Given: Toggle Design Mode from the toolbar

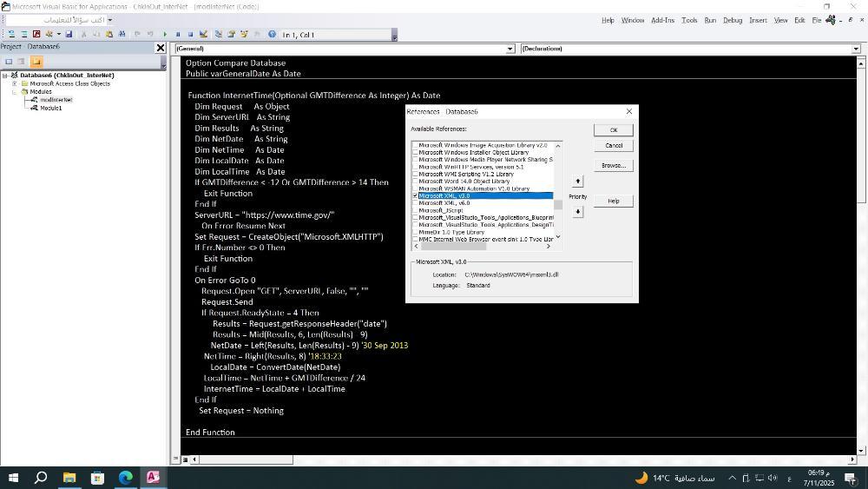Looking at the screenshot, I should pyautogui.click(x=203, y=35).
